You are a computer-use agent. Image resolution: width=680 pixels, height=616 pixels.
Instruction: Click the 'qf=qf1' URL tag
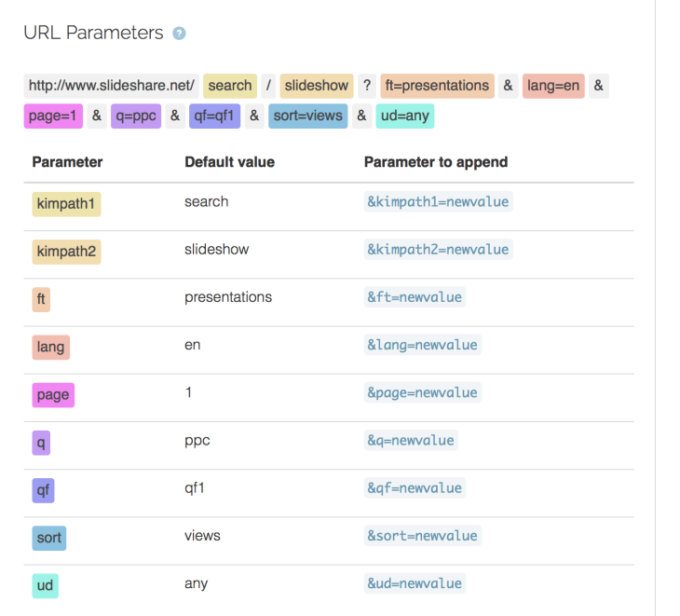click(x=214, y=116)
